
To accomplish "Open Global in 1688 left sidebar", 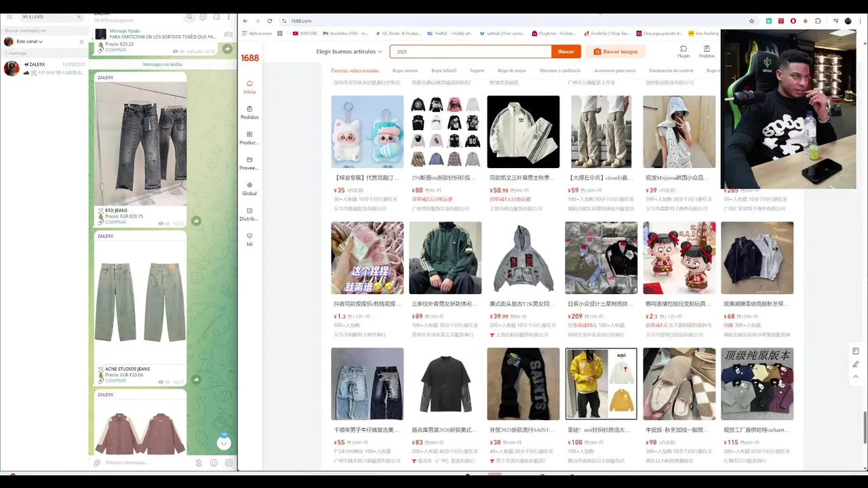I will pos(250,189).
